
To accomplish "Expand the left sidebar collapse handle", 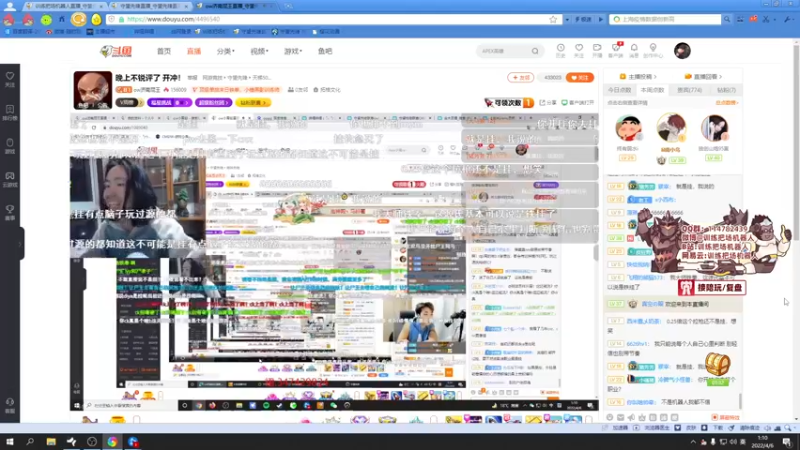I will tap(21, 244).
